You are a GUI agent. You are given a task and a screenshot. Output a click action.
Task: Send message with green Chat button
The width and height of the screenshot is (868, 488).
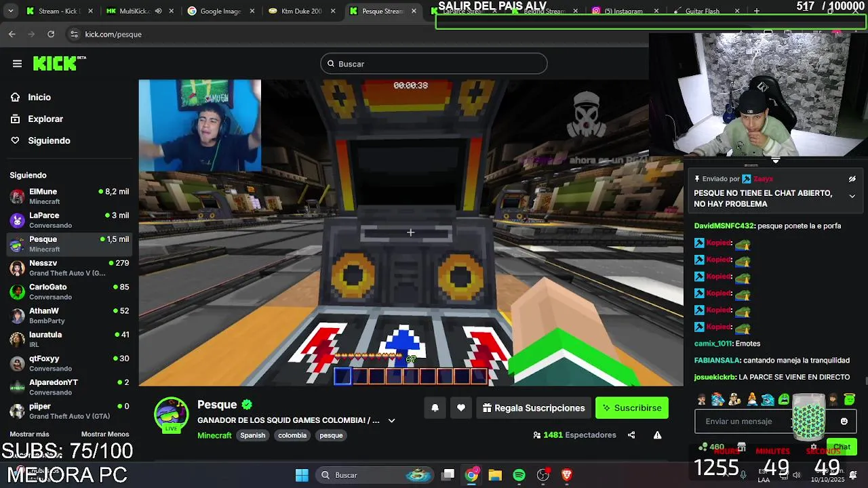[x=842, y=447]
